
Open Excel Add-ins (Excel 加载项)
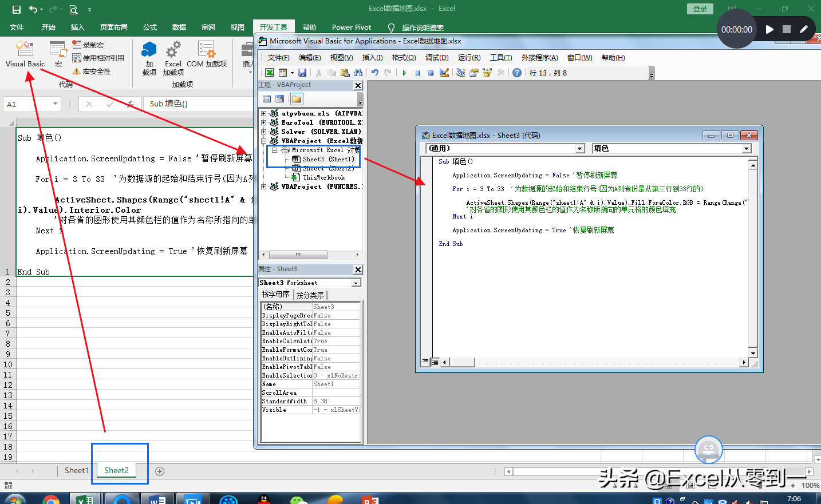click(x=173, y=58)
